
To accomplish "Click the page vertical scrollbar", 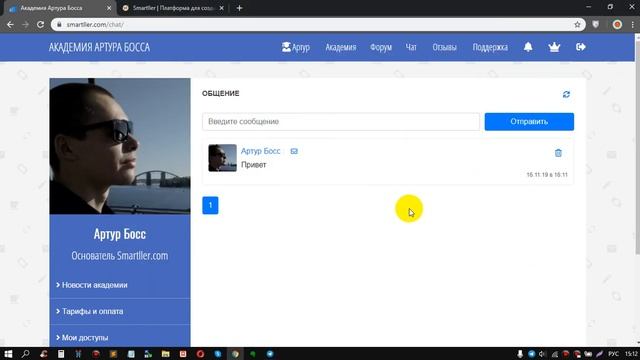I will point(637,147).
